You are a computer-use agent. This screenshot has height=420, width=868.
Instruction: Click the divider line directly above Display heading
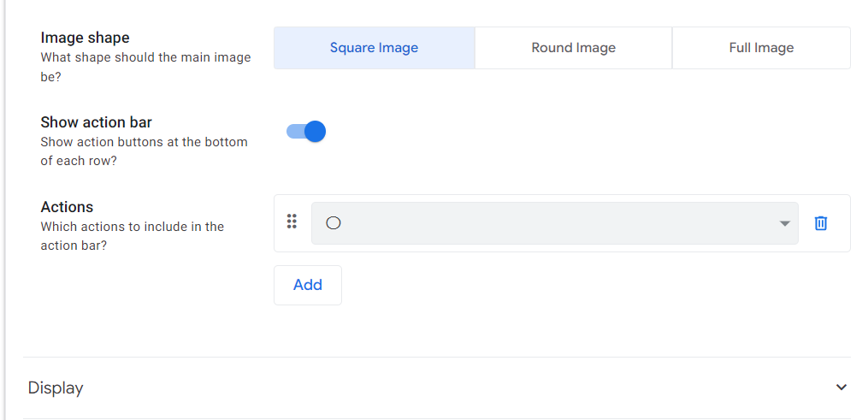(436, 358)
